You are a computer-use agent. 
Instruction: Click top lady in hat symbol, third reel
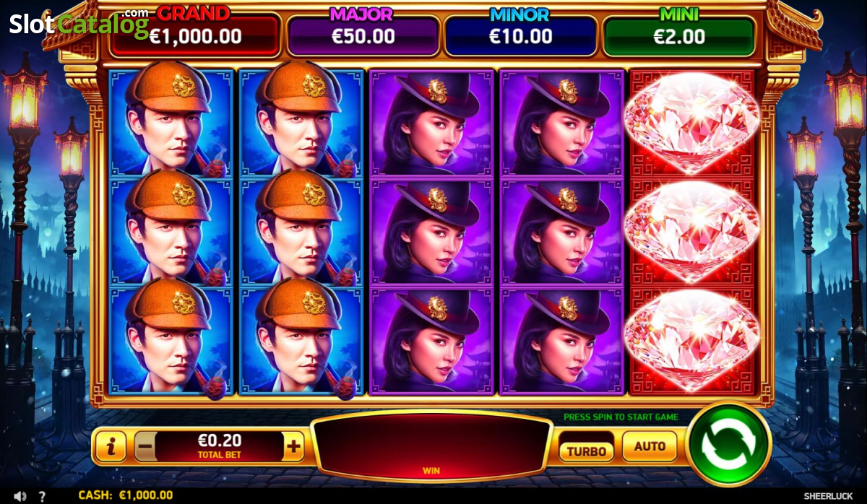coord(432,123)
